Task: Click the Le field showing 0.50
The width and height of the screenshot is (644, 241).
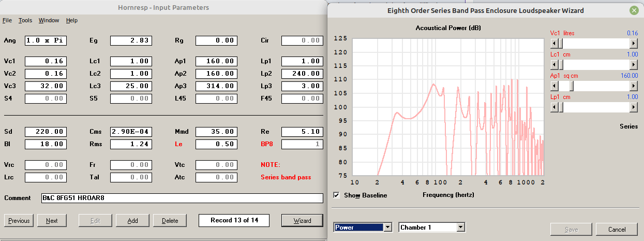Action: pyautogui.click(x=216, y=144)
